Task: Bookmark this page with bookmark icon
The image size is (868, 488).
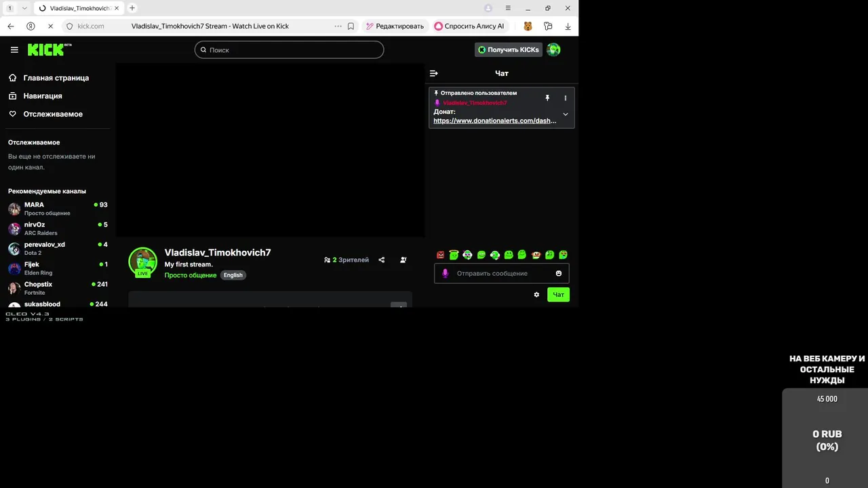Action: (x=351, y=26)
